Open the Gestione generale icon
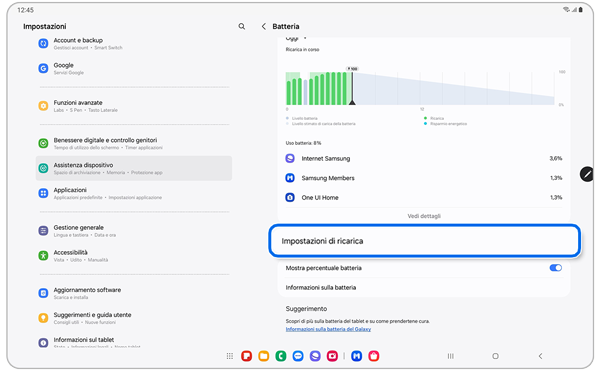Screen dimensions: 600x371 tap(43, 231)
